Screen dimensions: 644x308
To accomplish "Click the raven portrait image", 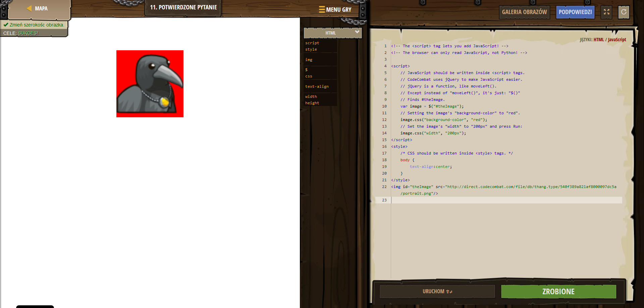I will click(150, 84).
